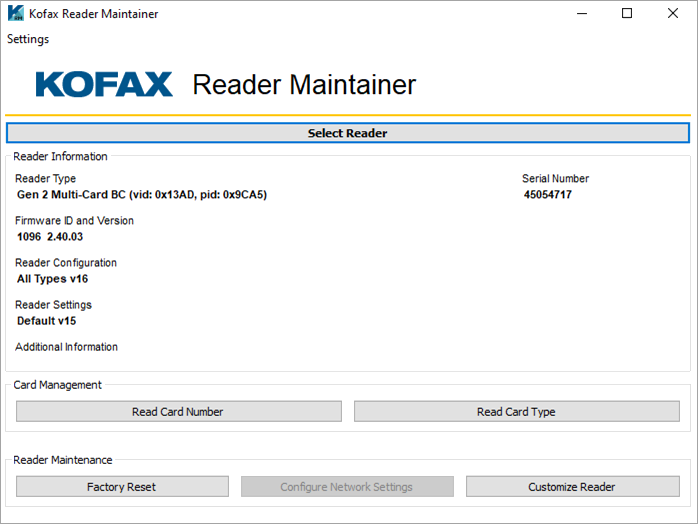Click the Gen 2 Multi-Card BC reader type value
Image resolution: width=698 pixels, height=524 pixels.
142,195
